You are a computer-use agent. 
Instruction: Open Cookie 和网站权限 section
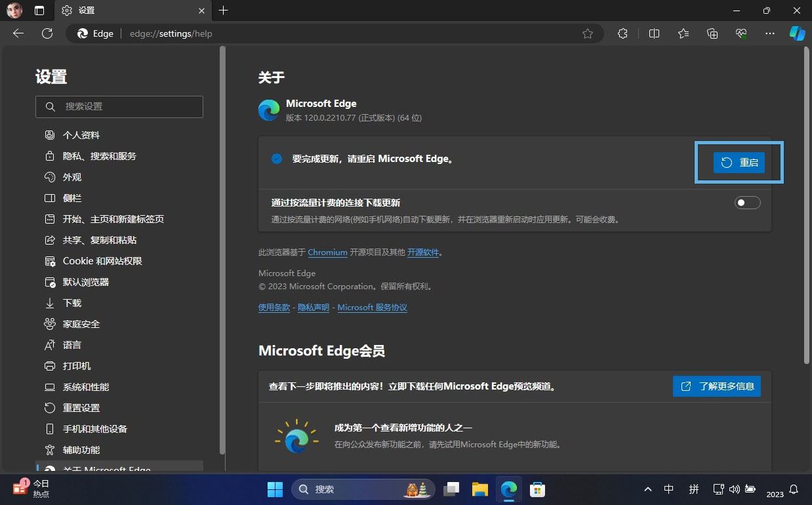(x=119, y=261)
